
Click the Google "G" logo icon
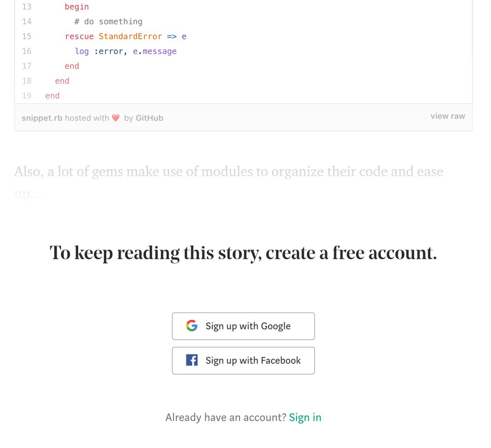pos(192,326)
